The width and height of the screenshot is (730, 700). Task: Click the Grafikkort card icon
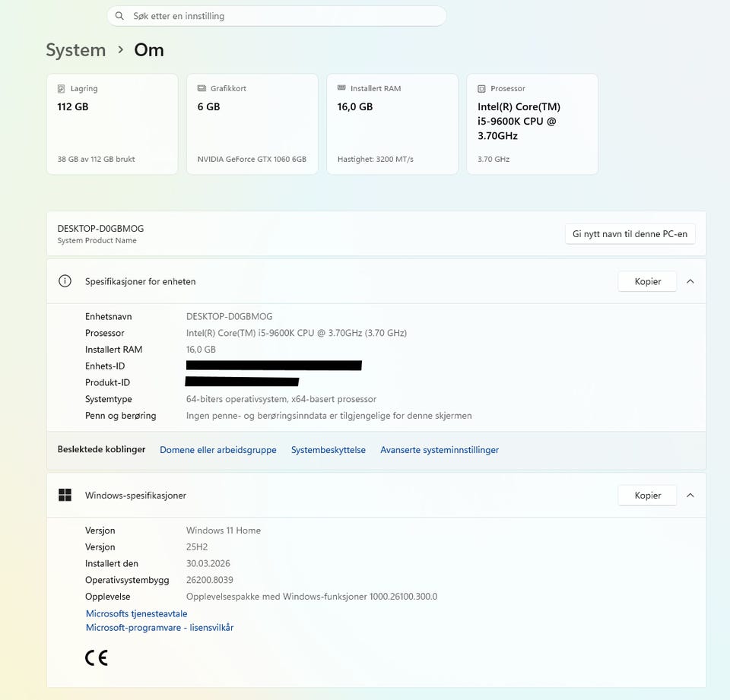tap(202, 88)
